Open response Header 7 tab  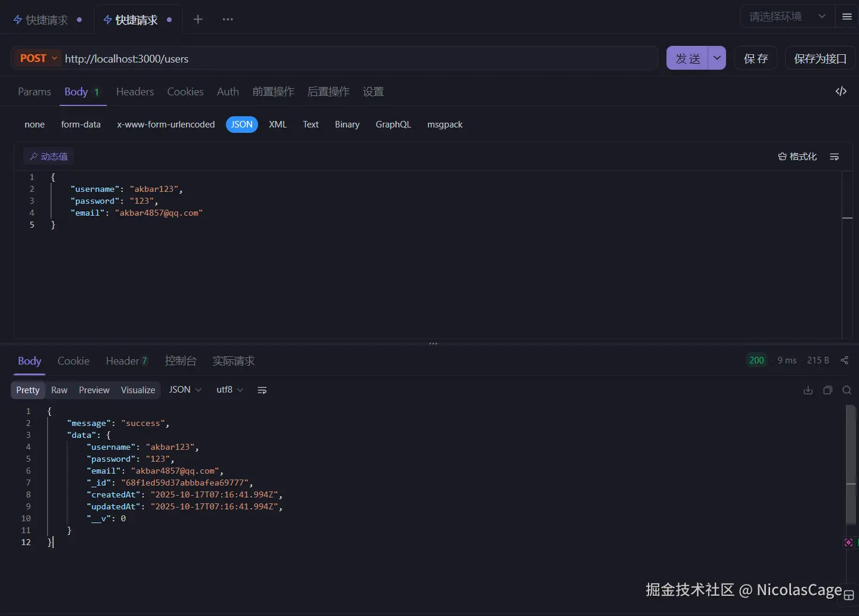(126, 361)
